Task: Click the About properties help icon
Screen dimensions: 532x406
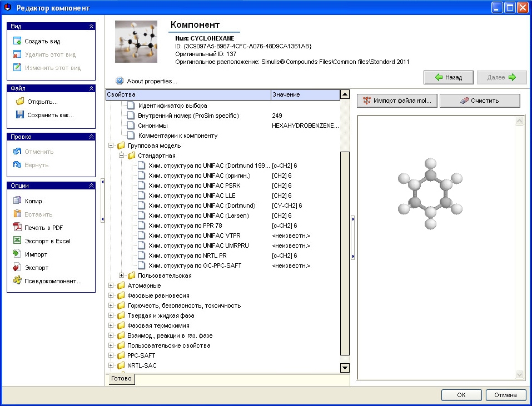Action: (x=120, y=81)
